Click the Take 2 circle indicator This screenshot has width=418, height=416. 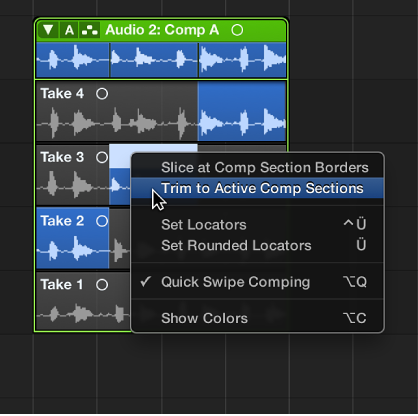click(102, 221)
